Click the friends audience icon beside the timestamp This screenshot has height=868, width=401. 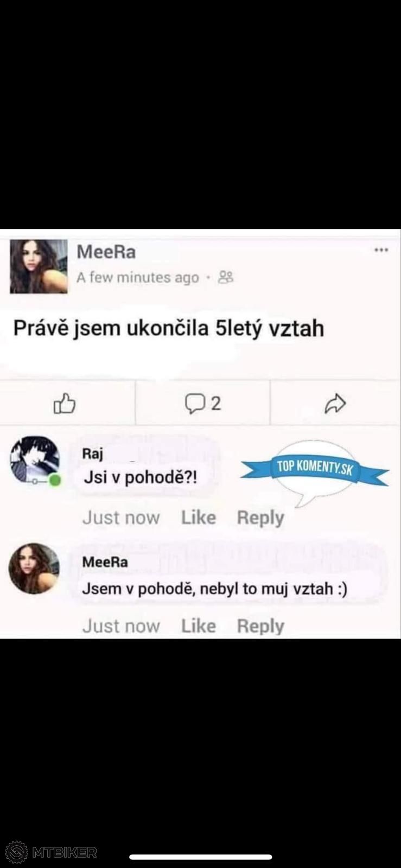point(226,277)
